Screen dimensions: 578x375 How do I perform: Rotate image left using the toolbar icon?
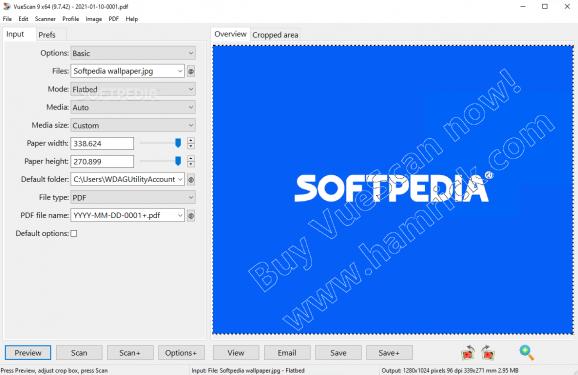pyautogui.click(x=468, y=353)
